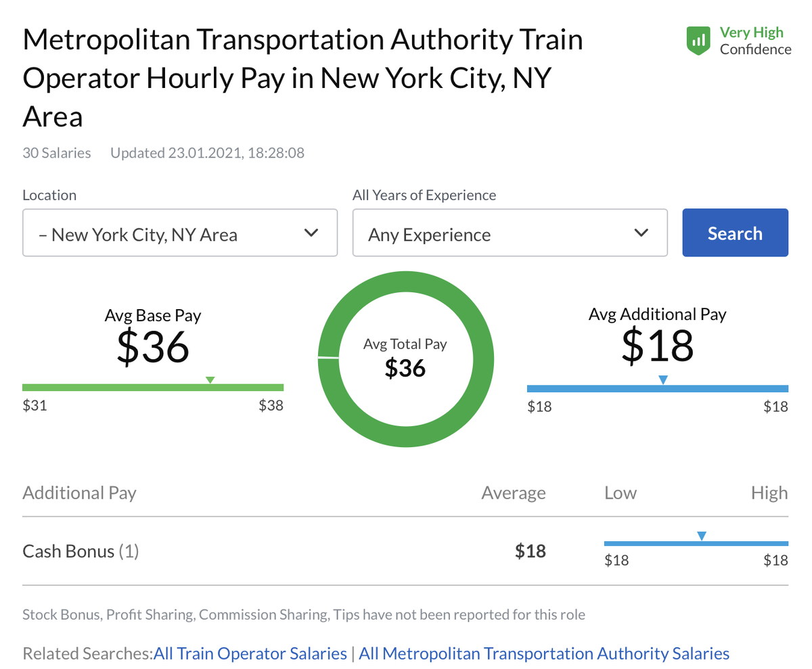Screen dimensions: 812x669
Task: Expand the Any Experience dropdown
Action: (510, 233)
